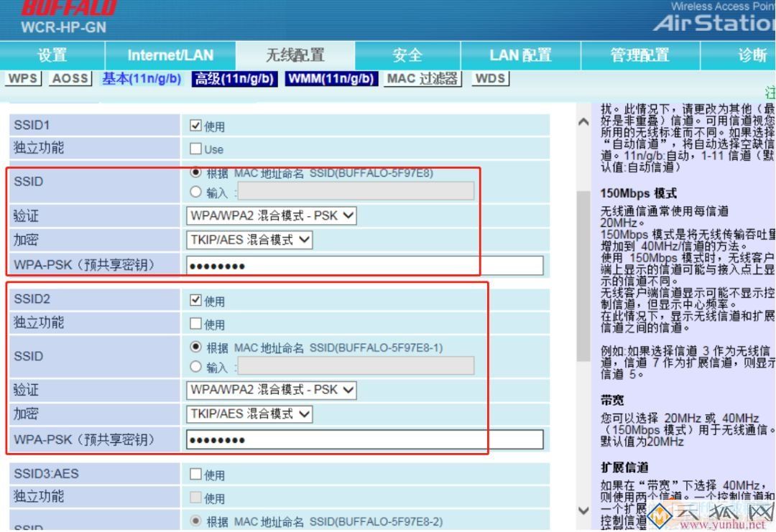The width and height of the screenshot is (776, 532).
Task: Click the BUFFALO logo
Action: pos(70,9)
